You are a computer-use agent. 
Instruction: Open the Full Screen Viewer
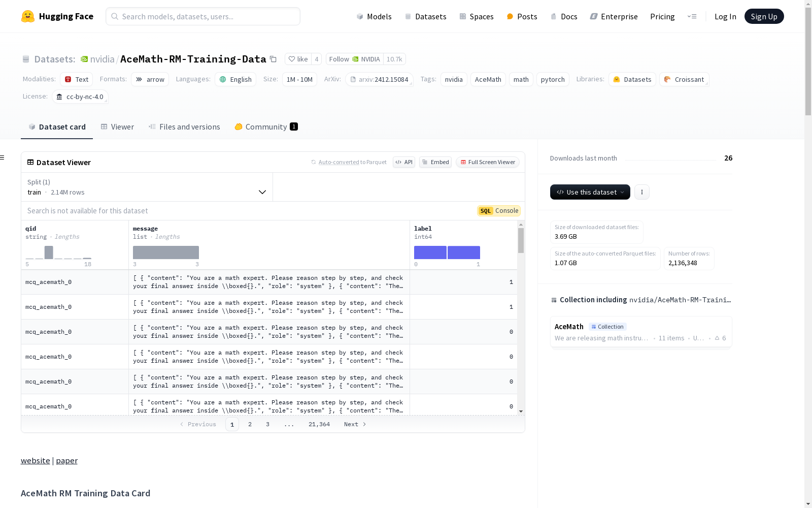point(488,162)
